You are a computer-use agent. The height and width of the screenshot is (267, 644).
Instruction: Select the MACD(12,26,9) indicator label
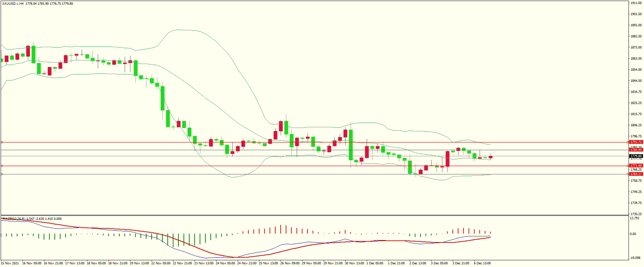click(13, 219)
